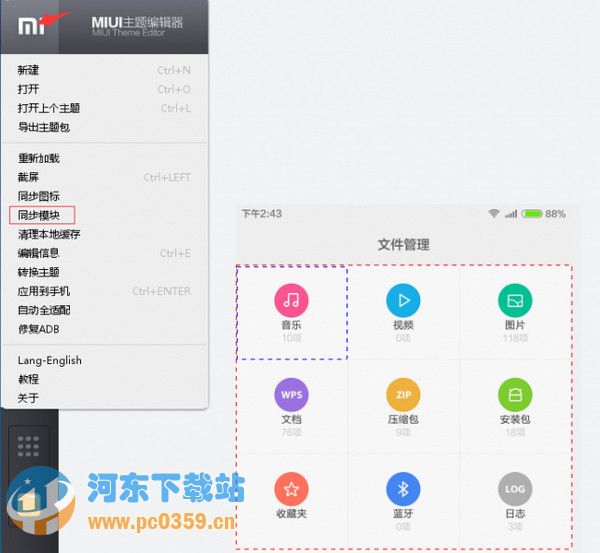Choose 打开上个主题 from menu

[104, 108]
